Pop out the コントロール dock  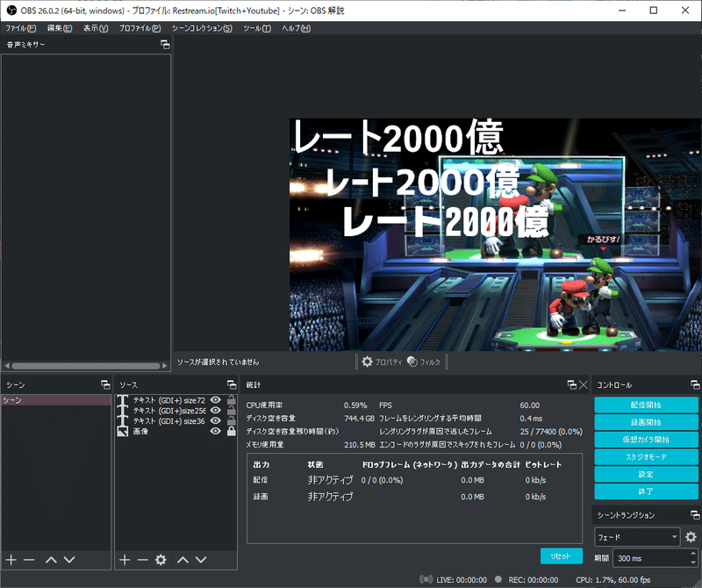(x=695, y=384)
